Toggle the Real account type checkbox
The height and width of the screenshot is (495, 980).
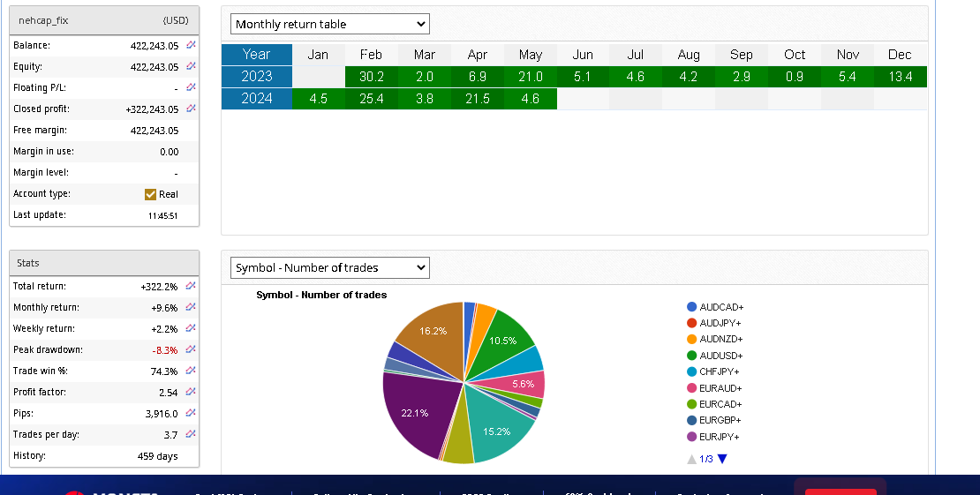pos(150,194)
